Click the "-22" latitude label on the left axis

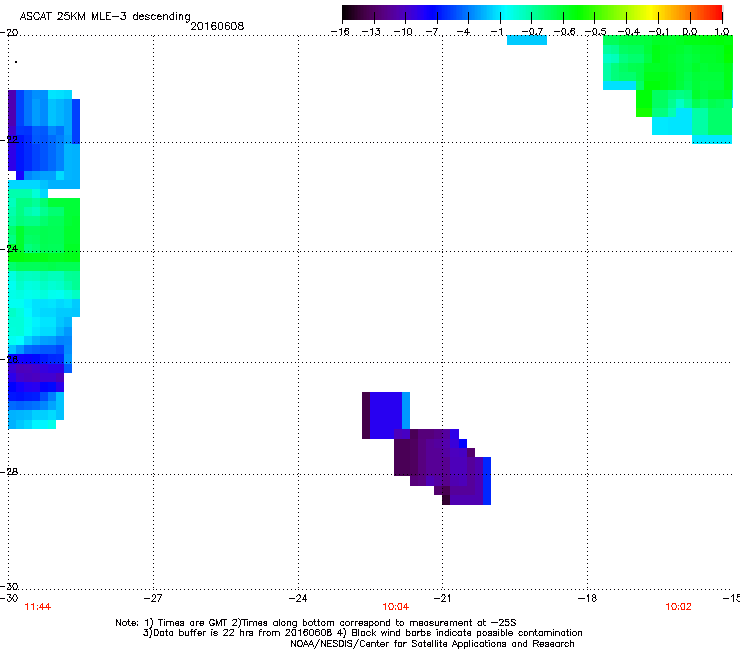click(x=9, y=139)
